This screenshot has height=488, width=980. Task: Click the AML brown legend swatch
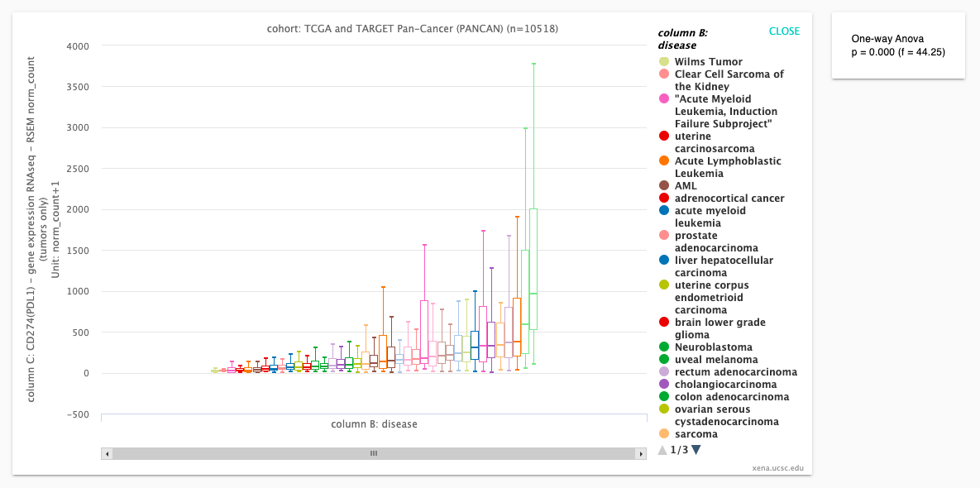pos(664,186)
